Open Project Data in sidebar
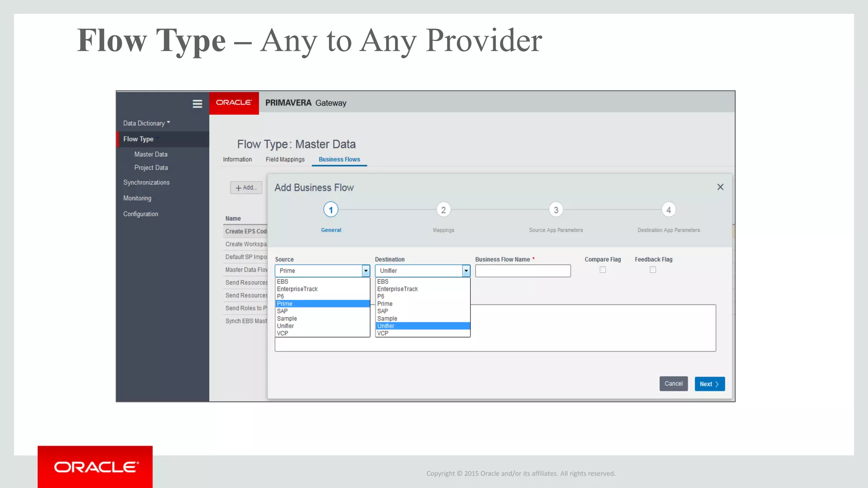This screenshot has width=868, height=488. point(151,168)
